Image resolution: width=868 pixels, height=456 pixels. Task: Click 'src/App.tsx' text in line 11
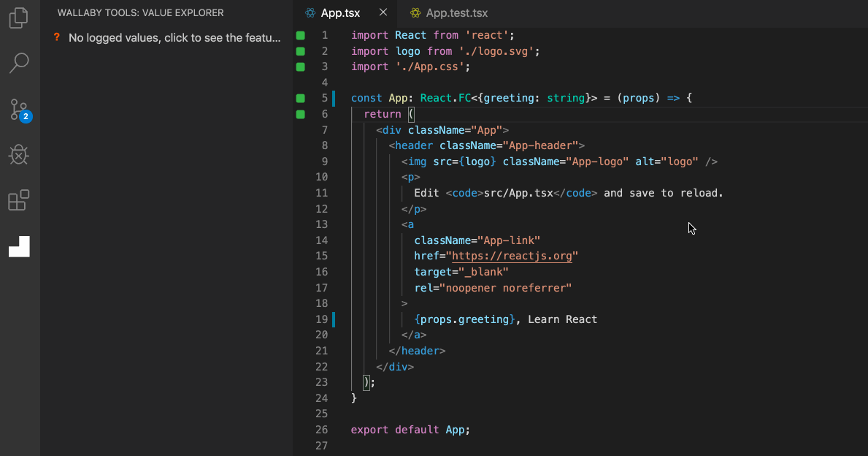click(518, 194)
